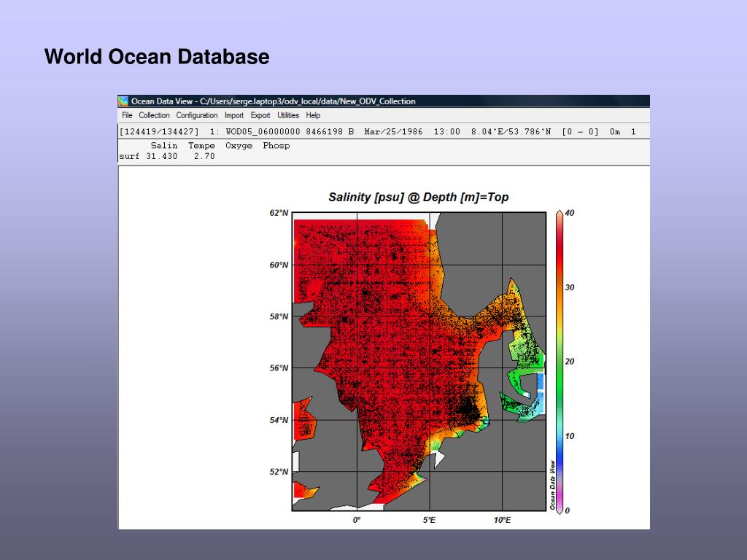Viewport: 747px width, 560px height.
Task: Click the station counter '[124419/134427]'
Action: coord(159,132)
